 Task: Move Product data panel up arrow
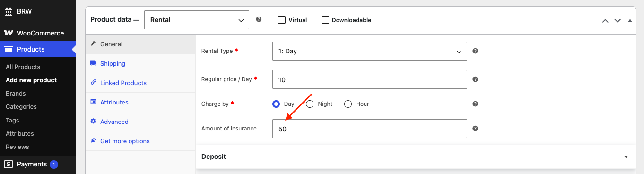tap(605, 20)
